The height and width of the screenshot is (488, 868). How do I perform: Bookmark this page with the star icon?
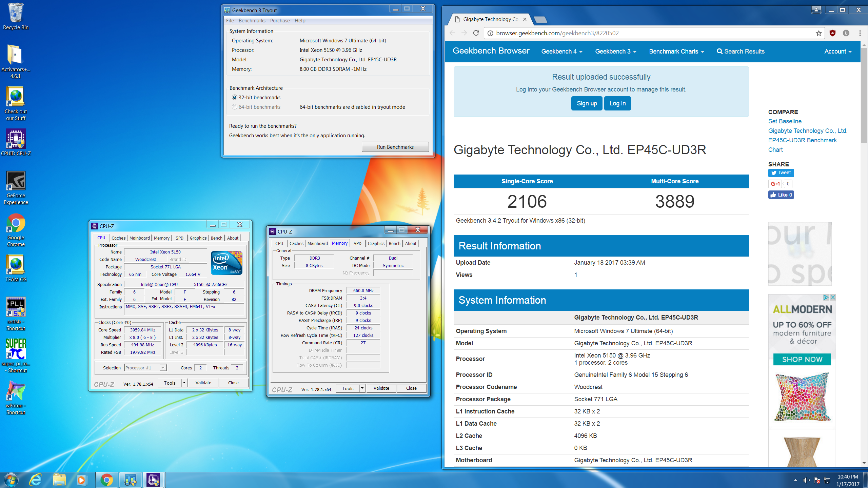(x=818, y=33)
